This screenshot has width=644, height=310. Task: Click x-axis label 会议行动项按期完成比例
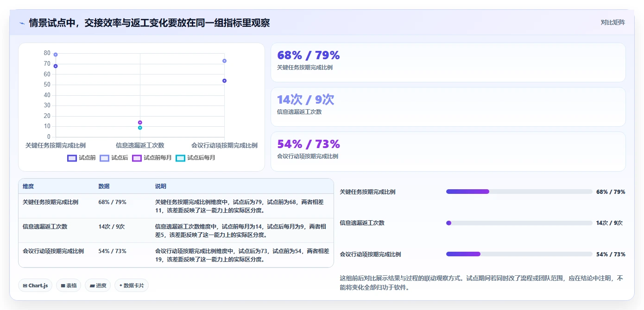pyautogui.click(x=224, y=145)
